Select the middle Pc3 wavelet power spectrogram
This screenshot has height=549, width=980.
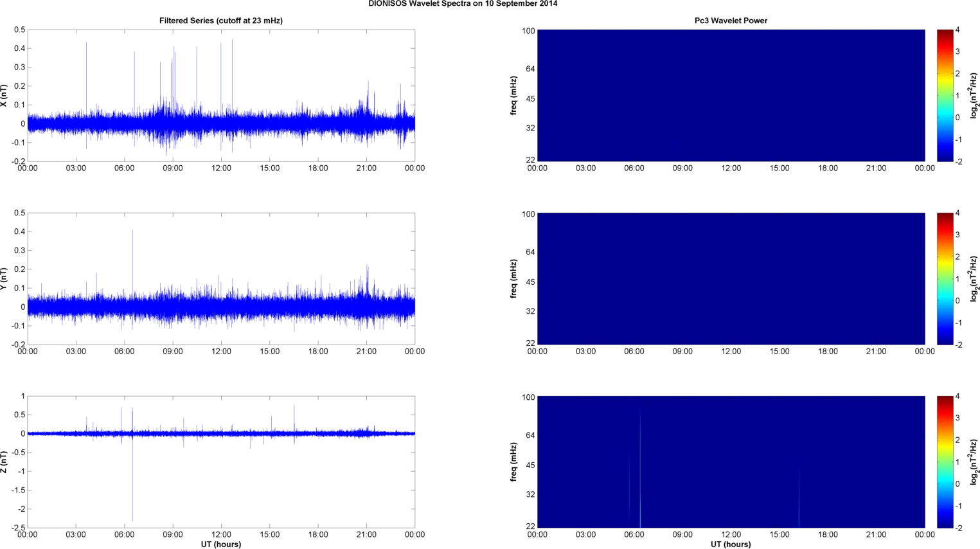point(731,278)
